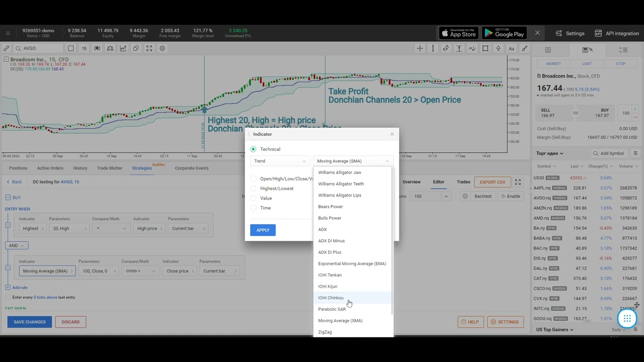Image resolution: width=644 pixels, height=362 pixels.
Task: Tick the Enter every ticks above checkbox
Action: 8,297
